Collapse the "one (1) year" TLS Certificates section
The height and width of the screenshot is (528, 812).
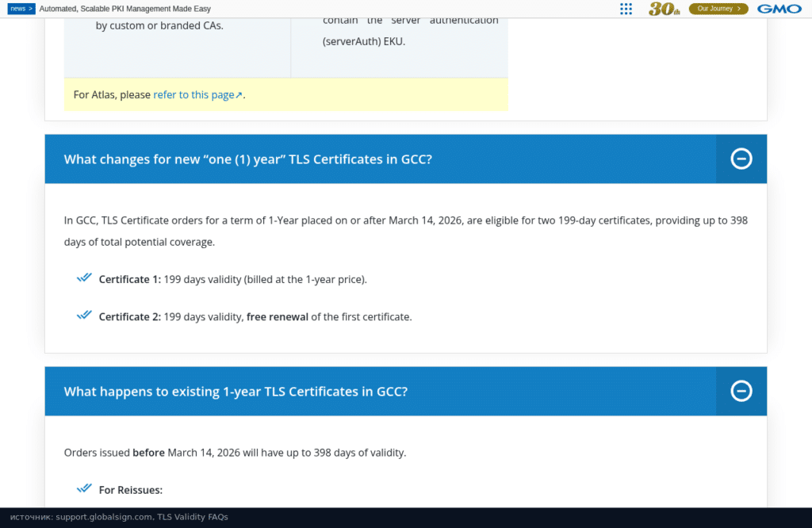pos(741,159)
